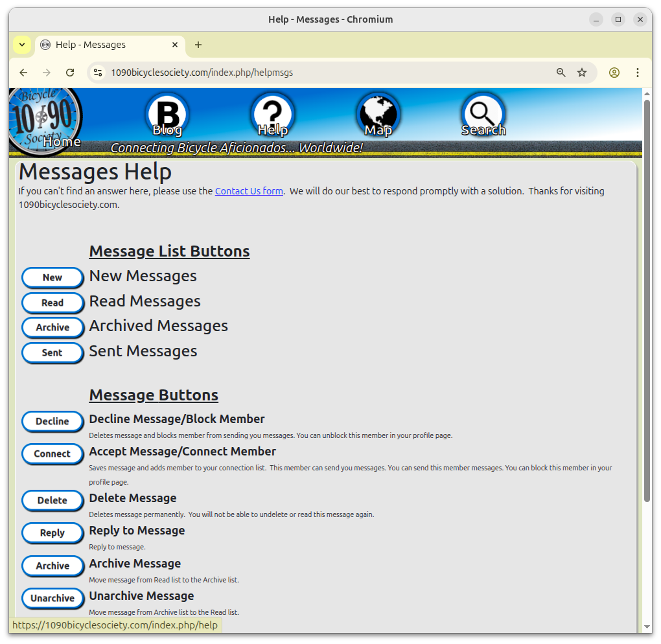
Task: Click the Decline message button
Action: point(52,421)
